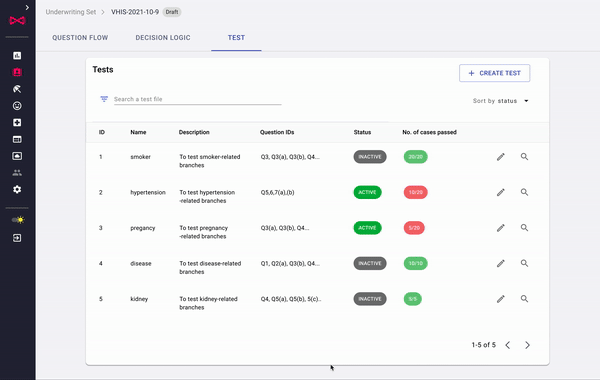Open the Sort by status dropdown
Screen dimensions: 600x380
click(501, 101)
